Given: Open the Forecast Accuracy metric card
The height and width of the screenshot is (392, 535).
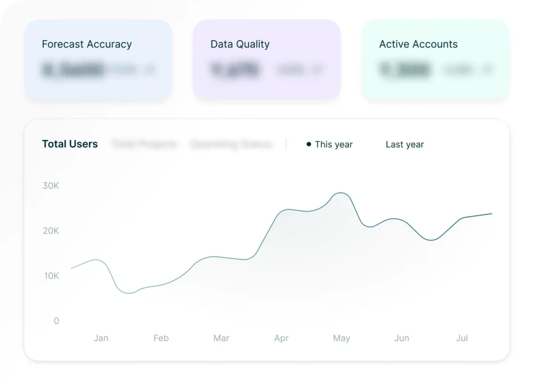Looking at the screenshot, I should pos(98,59).
